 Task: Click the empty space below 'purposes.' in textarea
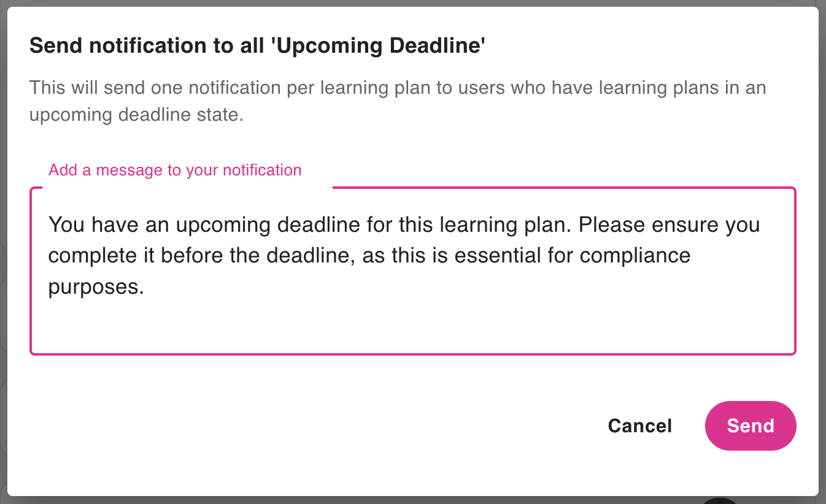pos(412,325)
